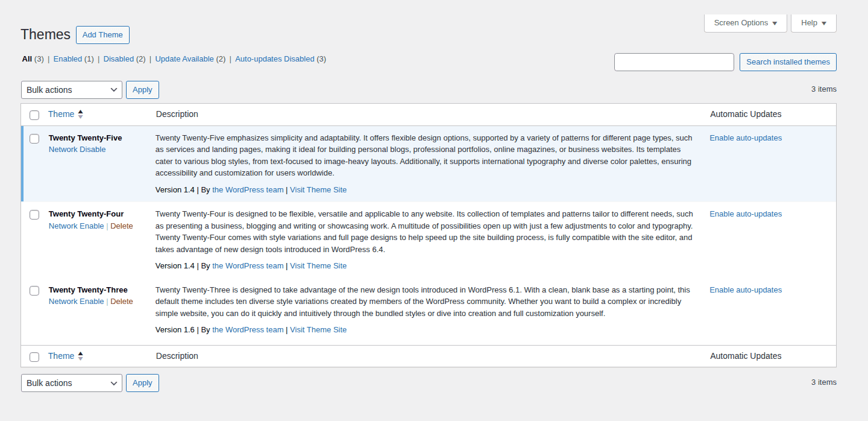Visit Theme Site for Twenty Twenty-Three

(x=318, y=330)
